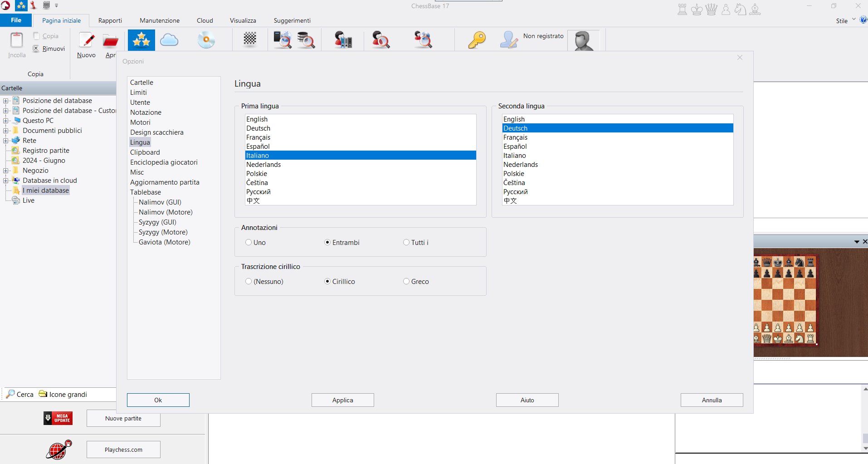Click the Ok button
The width and height of the screenshot is (868, 464).
(158, 400)
